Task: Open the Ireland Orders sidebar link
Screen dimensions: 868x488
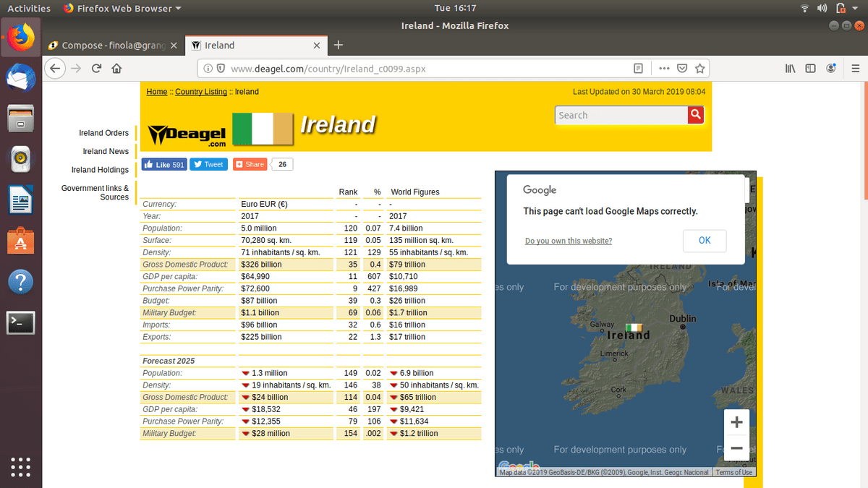Action: click(104, 133)
